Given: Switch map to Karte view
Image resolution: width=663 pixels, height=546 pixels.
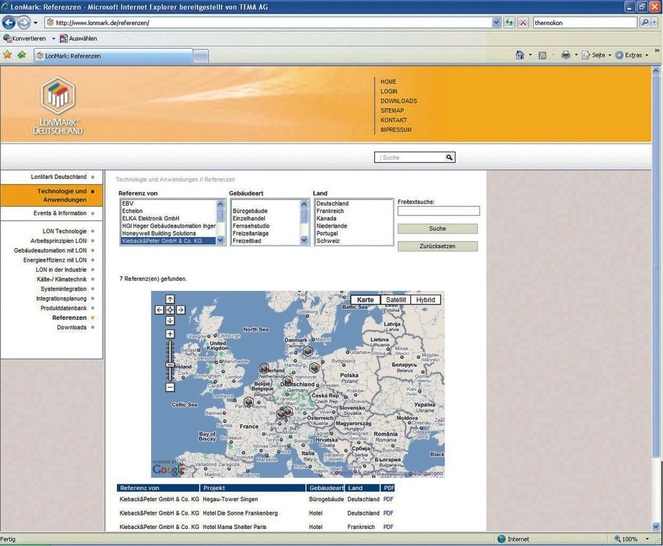Looking at the screenshot, I should pyautogui.click(x=366, y=299).
